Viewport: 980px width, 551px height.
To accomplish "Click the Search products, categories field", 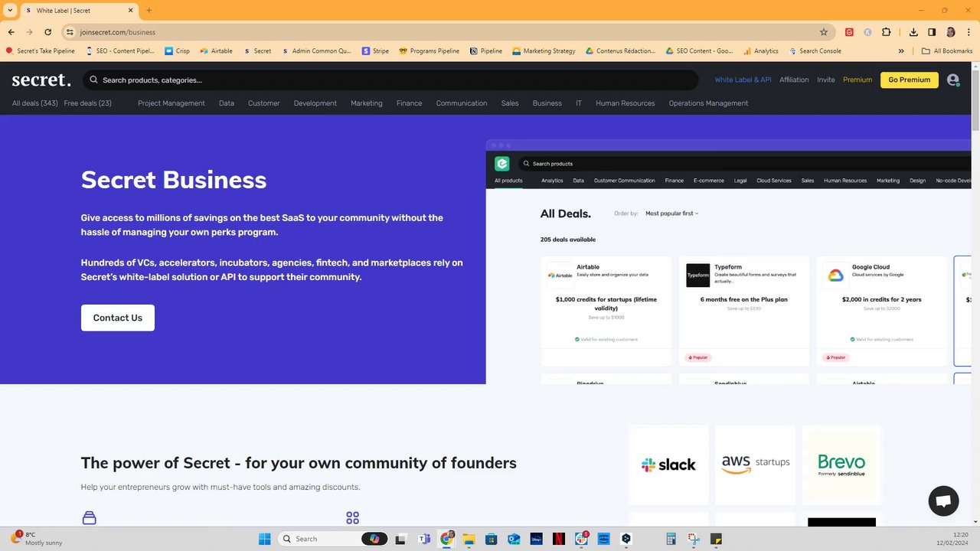I will 390,80.
